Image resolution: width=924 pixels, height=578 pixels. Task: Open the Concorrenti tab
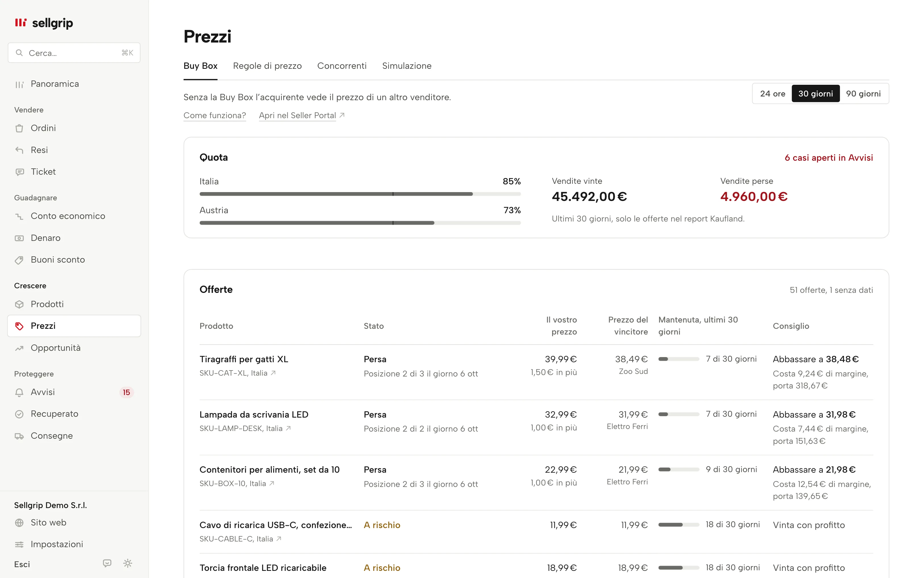342,66
